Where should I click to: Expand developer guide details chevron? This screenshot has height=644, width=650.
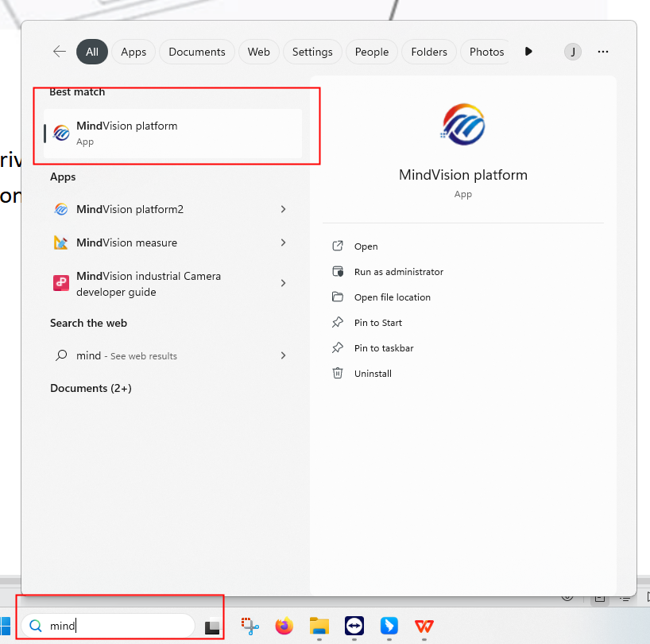tap(283, 283)
